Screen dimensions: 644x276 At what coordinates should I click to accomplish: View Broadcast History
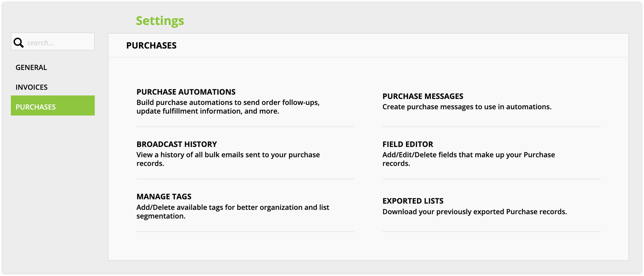pos(176,144)
